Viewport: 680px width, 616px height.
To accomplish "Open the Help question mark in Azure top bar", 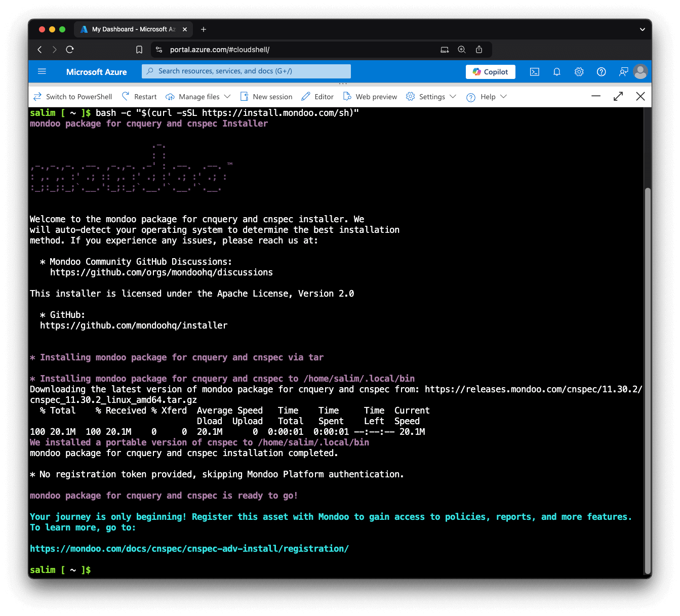I will tap(601, 71).
